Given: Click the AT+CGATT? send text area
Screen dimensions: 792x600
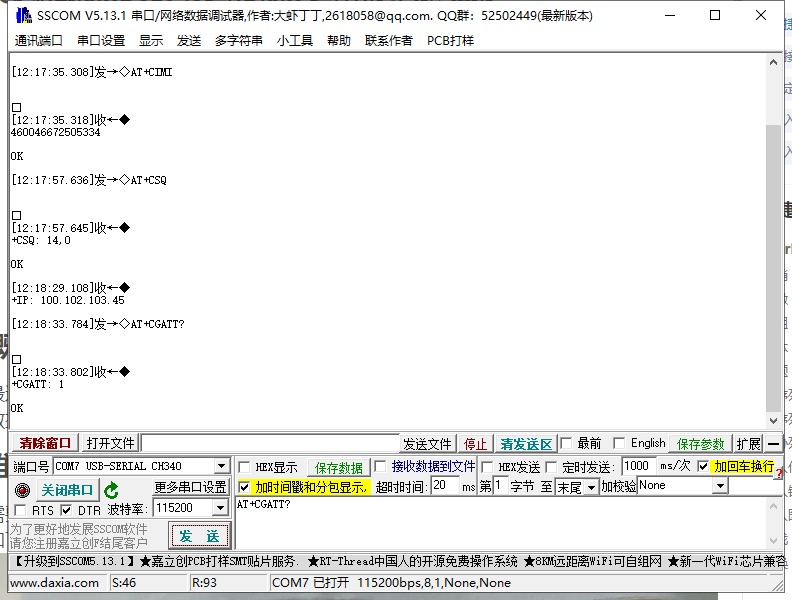Looking at the screenshot, I should pos(501,522).
